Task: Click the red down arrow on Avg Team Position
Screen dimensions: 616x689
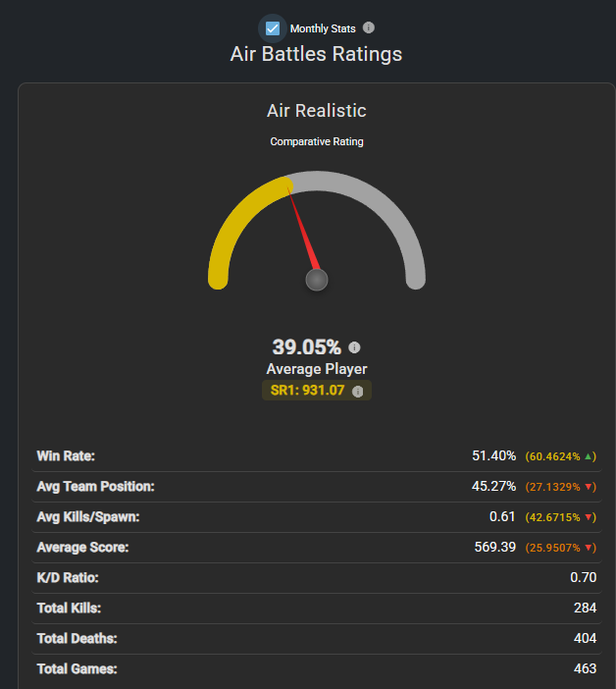Action: [x=591, y=487]
